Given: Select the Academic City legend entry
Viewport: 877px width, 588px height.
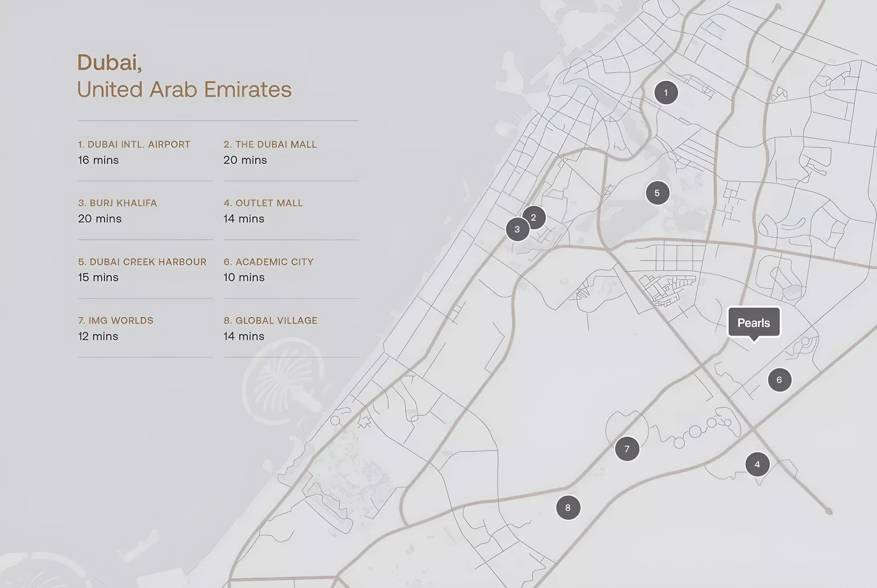Looking at the screenshot, I should pyautogui.click(x=268, y=262).
